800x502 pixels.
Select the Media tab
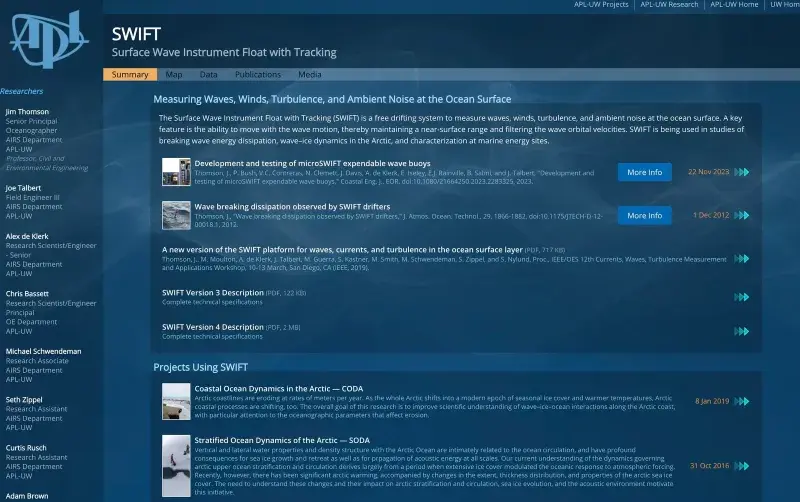coord(310,75)
